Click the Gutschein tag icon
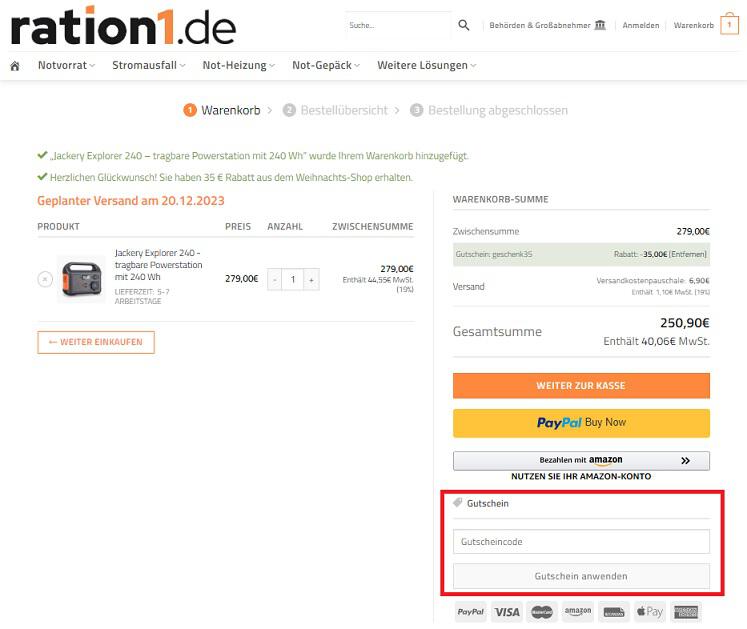 pos(457,503)
